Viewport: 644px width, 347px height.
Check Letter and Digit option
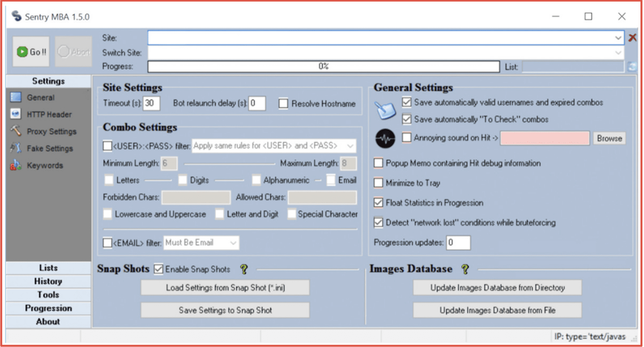[220, 214]
